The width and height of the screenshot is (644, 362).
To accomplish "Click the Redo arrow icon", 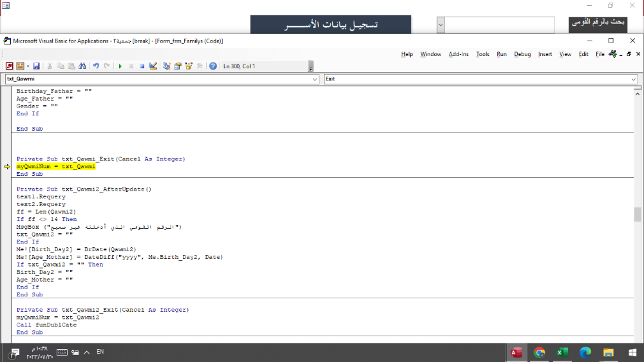I will [x=107, y=66].
